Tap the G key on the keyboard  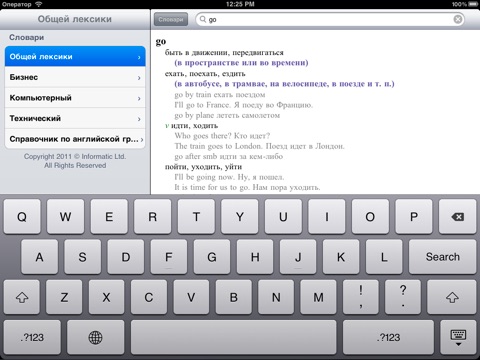click(212, 257)
